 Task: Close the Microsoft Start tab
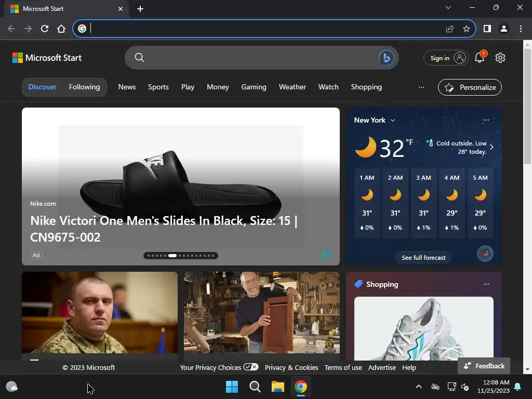tap(121, 9)
